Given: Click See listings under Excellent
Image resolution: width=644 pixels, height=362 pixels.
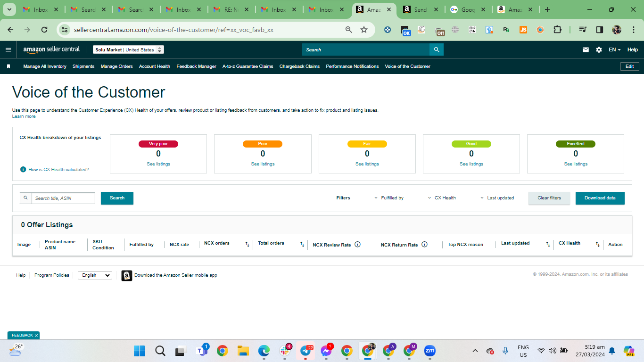Looking at the screenshot, I should click(x=576, y=164).
